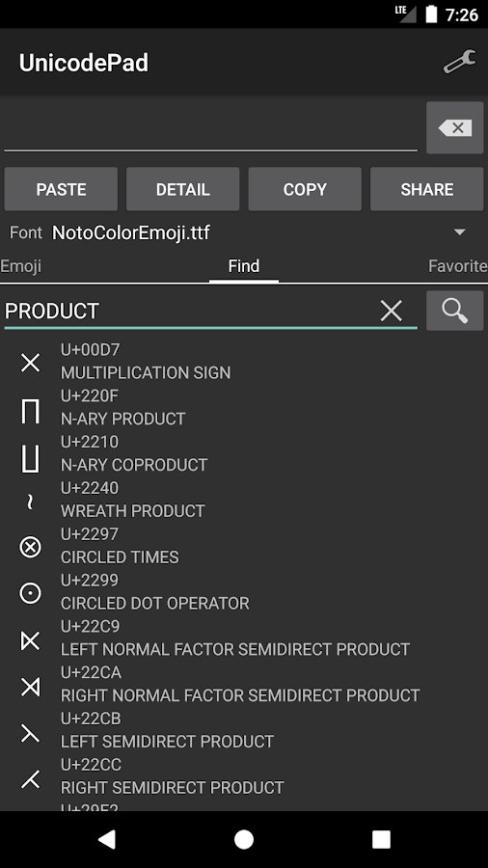Viewport: 488px width, 868px height.
Task: Tap the PASTE button
Action: [x=61, y=189]
